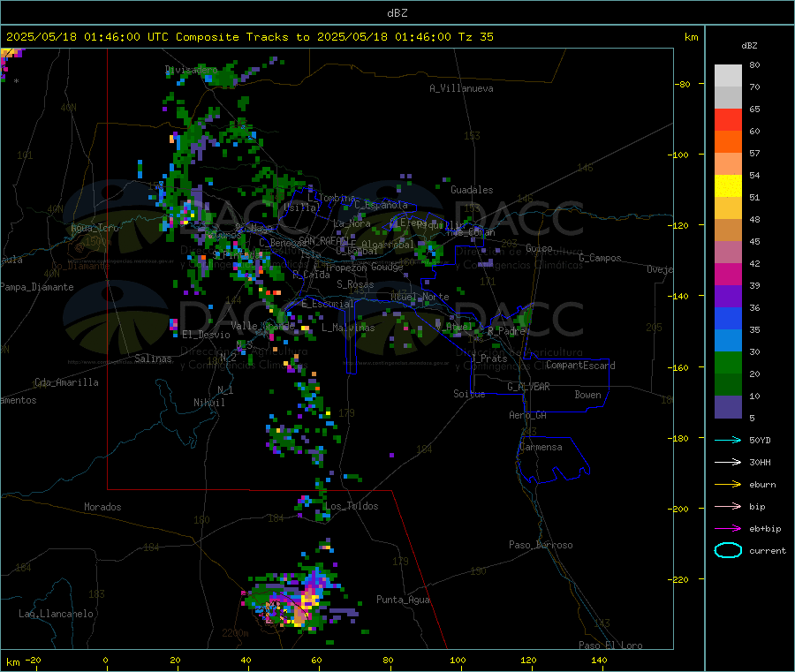This screenshot has height=672, width=795.
Task: Click the -220 km tick on right axis
Action: [x=680, y=579]
